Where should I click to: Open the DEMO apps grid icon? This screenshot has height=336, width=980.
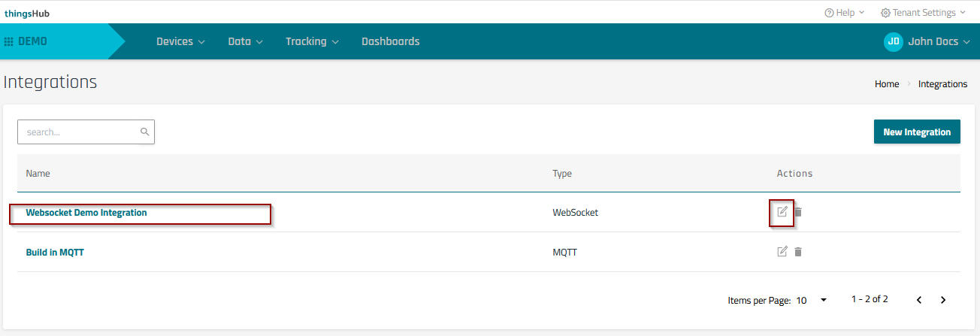(x=9, y=42)
